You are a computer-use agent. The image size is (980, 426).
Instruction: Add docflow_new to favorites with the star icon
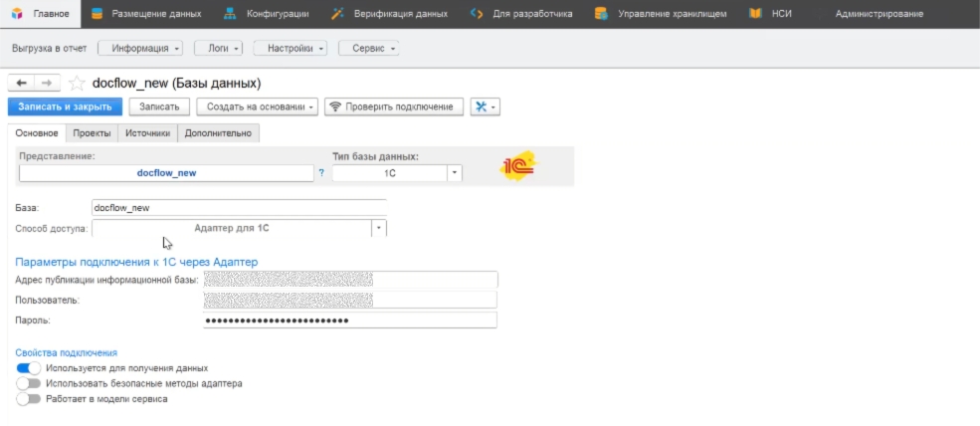[x=77, y=84]
